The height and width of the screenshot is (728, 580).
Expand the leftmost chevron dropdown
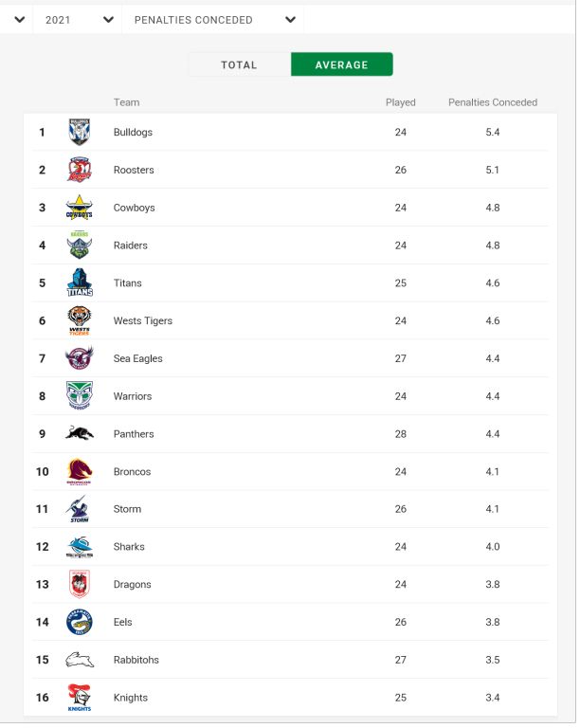pyautogui.click(x=19, y=20)
